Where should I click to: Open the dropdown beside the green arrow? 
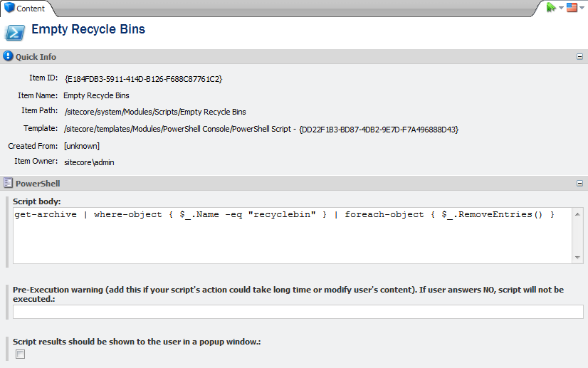click(x=561, y=8)
